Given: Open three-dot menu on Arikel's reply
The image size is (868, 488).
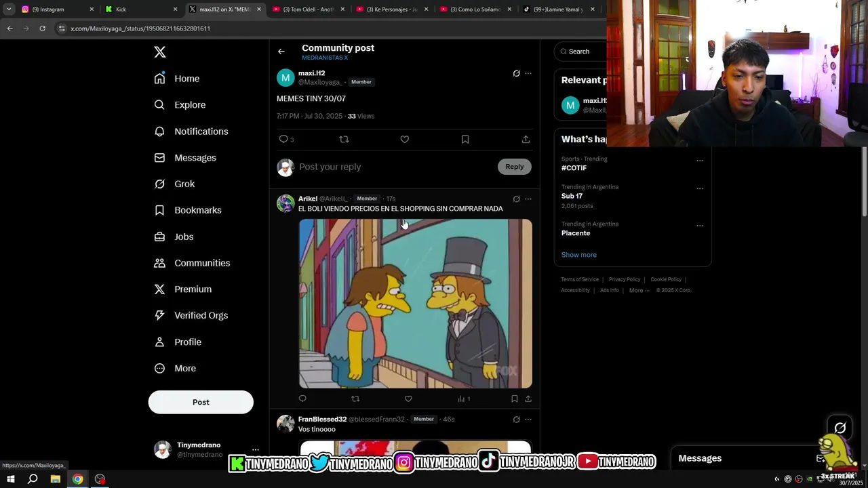Looking at the screenshot, I should tap(528, 199).
